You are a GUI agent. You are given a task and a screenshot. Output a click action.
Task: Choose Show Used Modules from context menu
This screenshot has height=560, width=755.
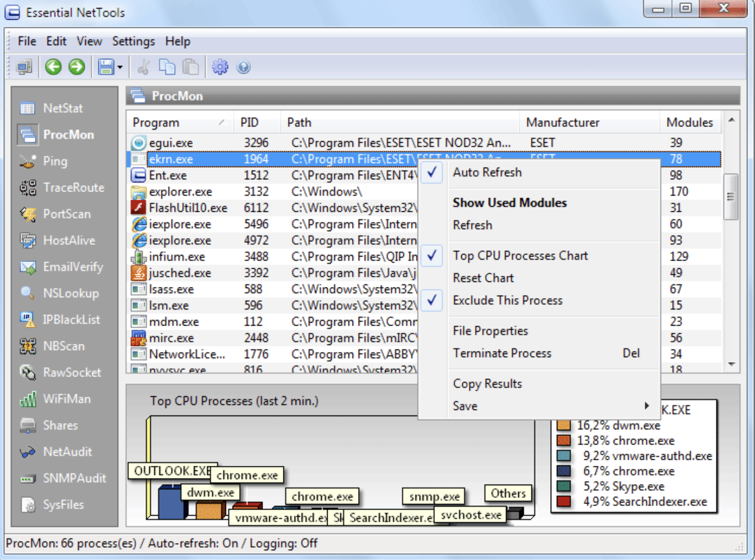(x=538, y=203)
